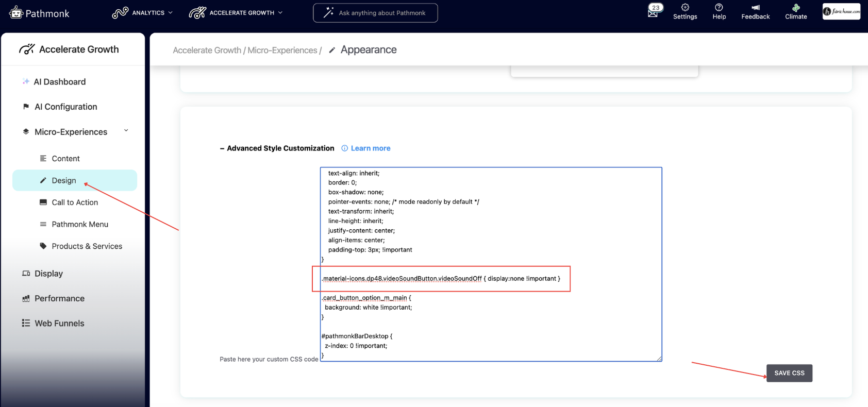Click the Accelerate Growth sidebar header icon
Image resolution: width=868 pixels, height=407 pixels.
click(x=27, y=49)
